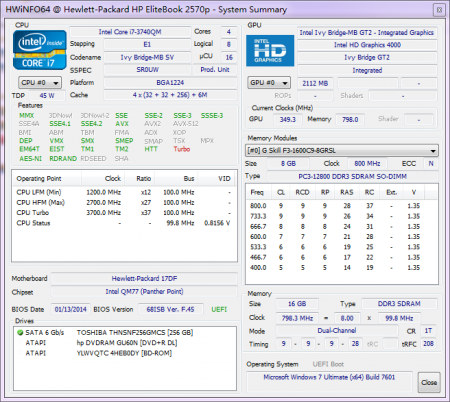Click the GPU clock value 349.3
This screenshot has width=450, height=402.
(x=287, y=119)
